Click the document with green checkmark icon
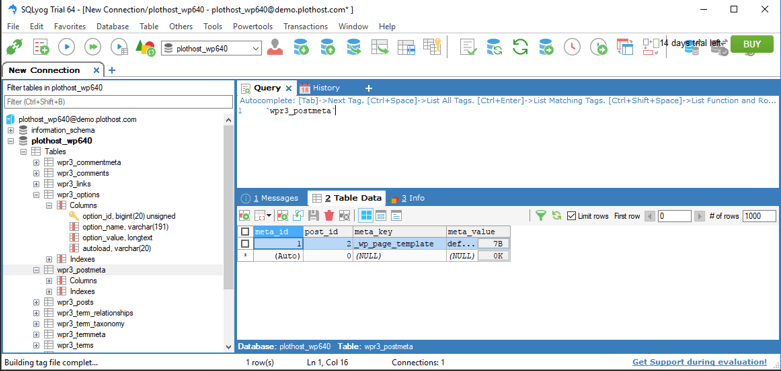The image size is (781, 371). [x=468, y=47]
